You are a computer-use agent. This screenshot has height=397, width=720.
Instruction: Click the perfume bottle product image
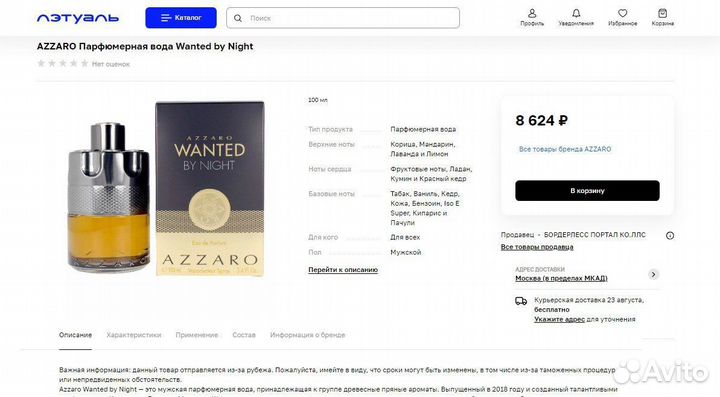pos(108,197)
